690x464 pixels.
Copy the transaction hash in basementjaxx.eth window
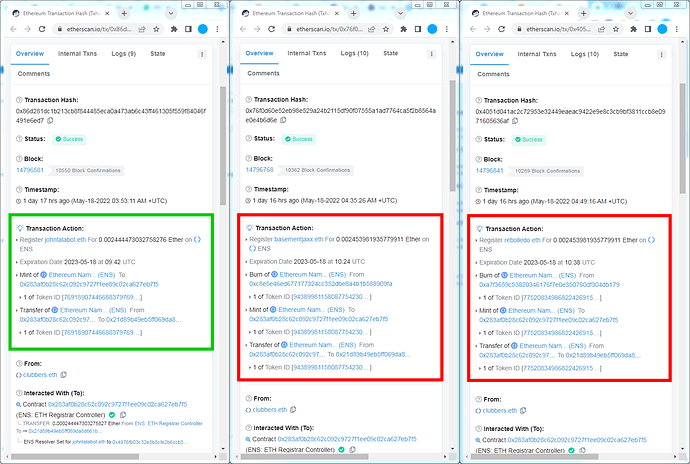(x=283, y=120)
